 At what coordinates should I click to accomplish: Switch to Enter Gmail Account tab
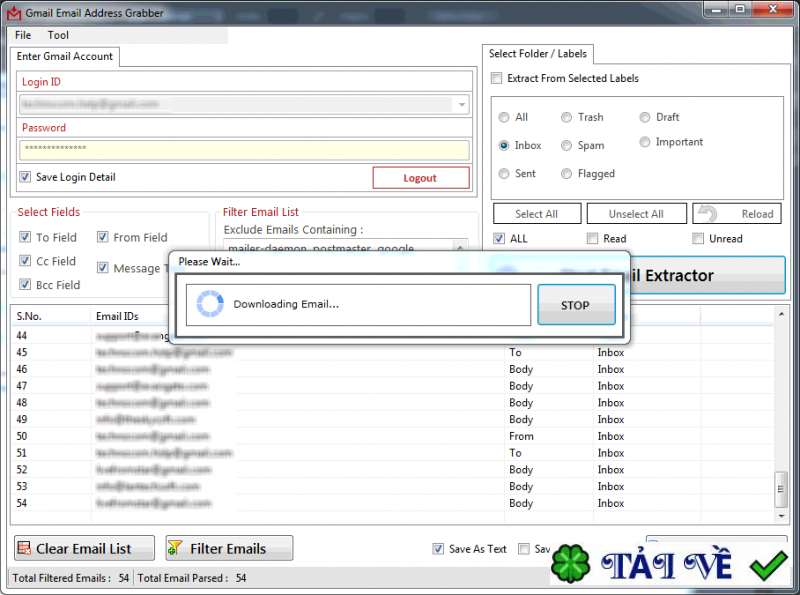tap(65, 56)
